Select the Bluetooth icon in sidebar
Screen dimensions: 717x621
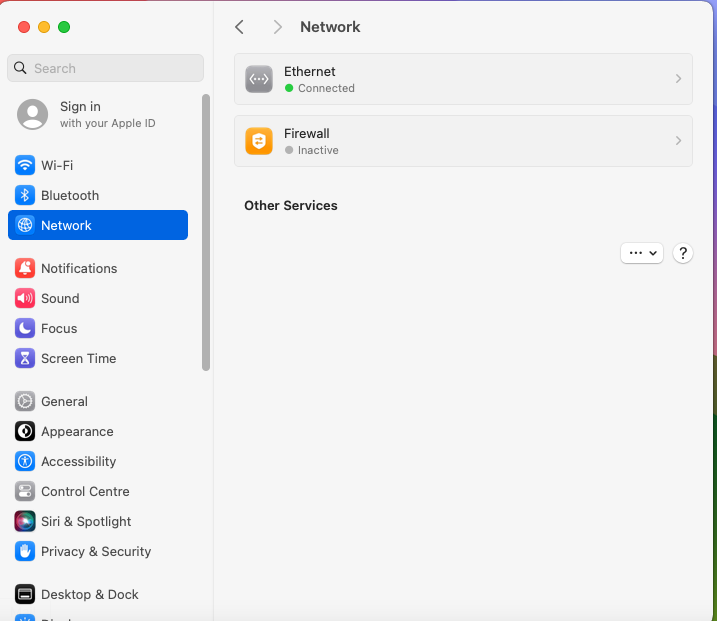pos(25,195)
